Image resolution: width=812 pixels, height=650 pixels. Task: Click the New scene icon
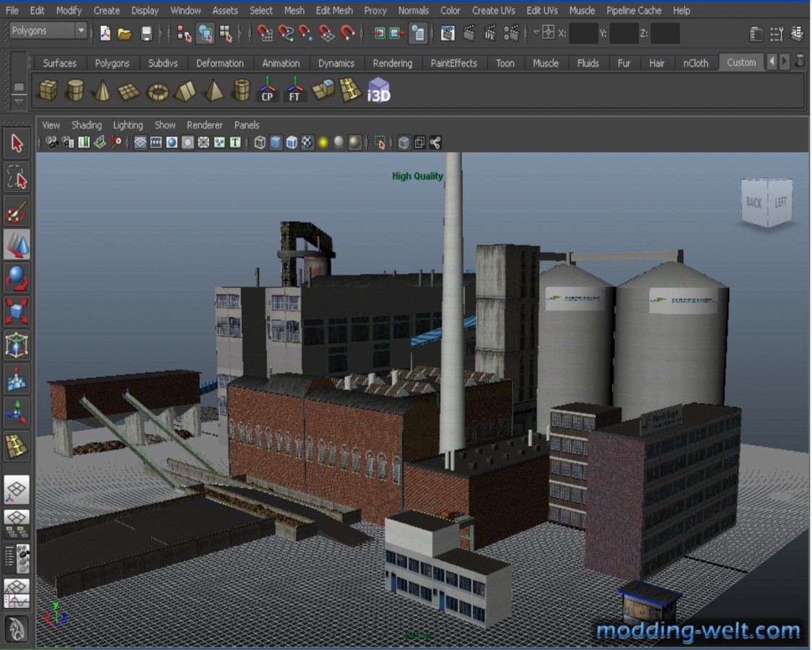point(105,33)
